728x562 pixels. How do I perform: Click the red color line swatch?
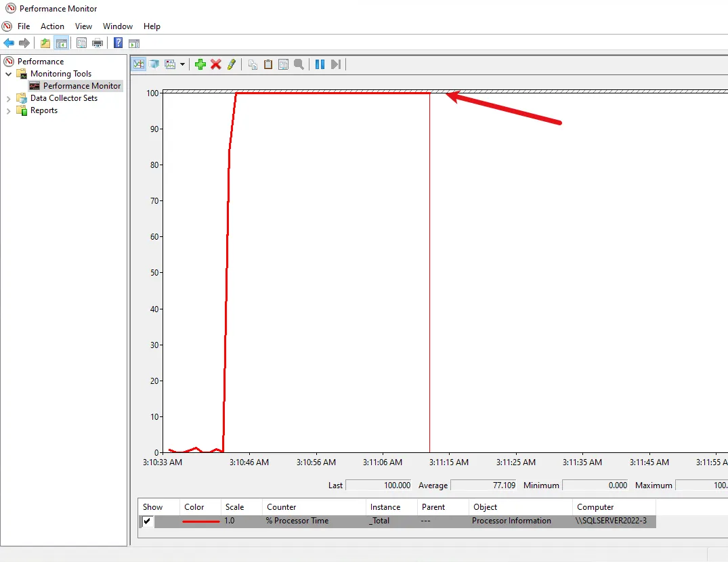[x=201, y=521]
